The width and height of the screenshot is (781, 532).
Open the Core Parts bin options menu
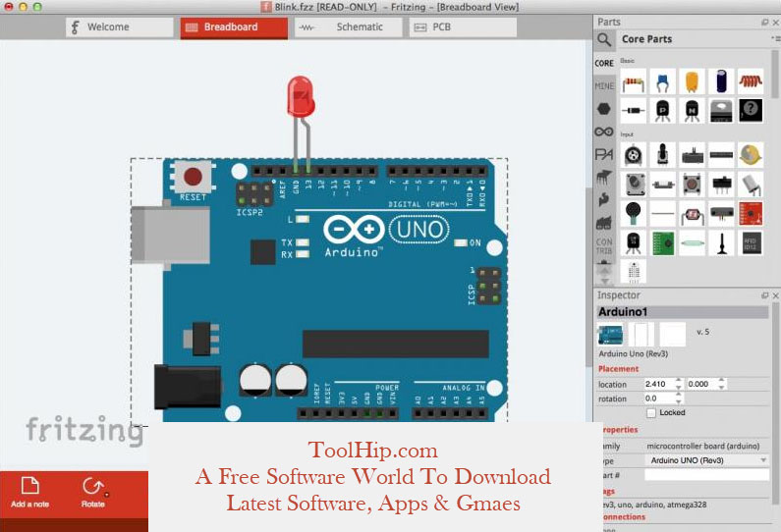(774, 38)
